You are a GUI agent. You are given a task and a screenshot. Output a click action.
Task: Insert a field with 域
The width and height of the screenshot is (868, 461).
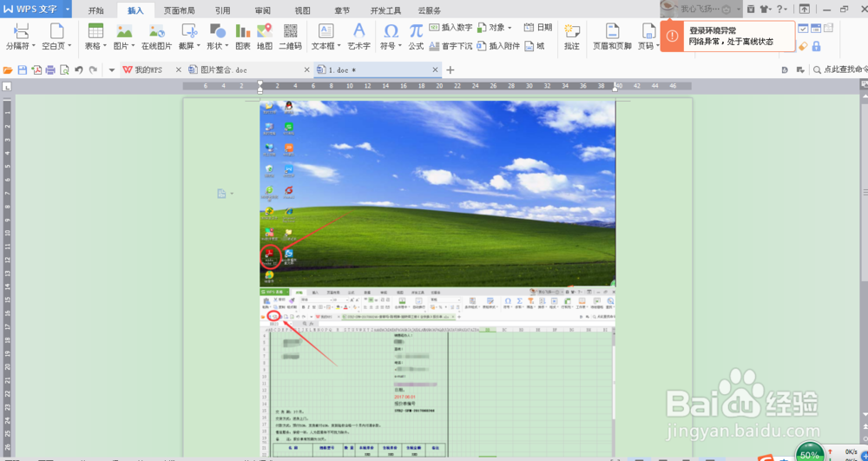click(x=535, y=46)
